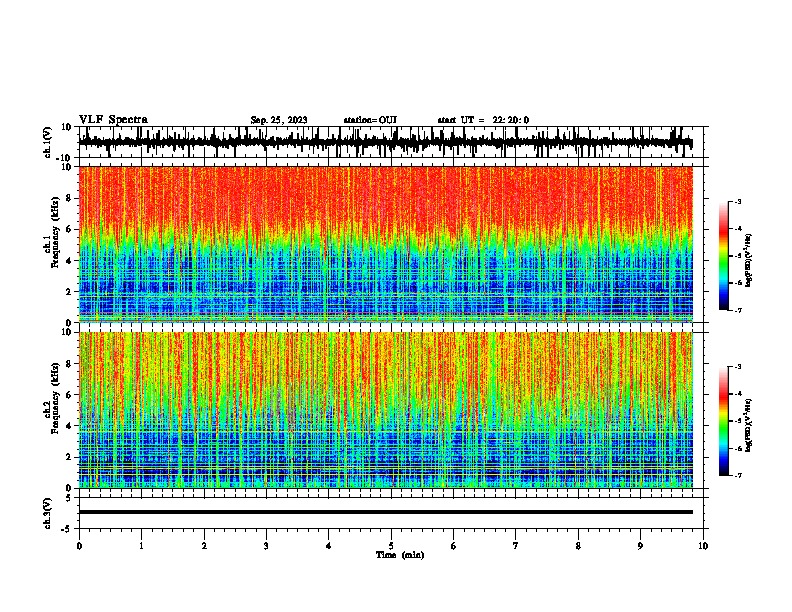Click the "ch.1(V)" waveform axis label
This screenshot has width=792, height=612.
[48, 142]
